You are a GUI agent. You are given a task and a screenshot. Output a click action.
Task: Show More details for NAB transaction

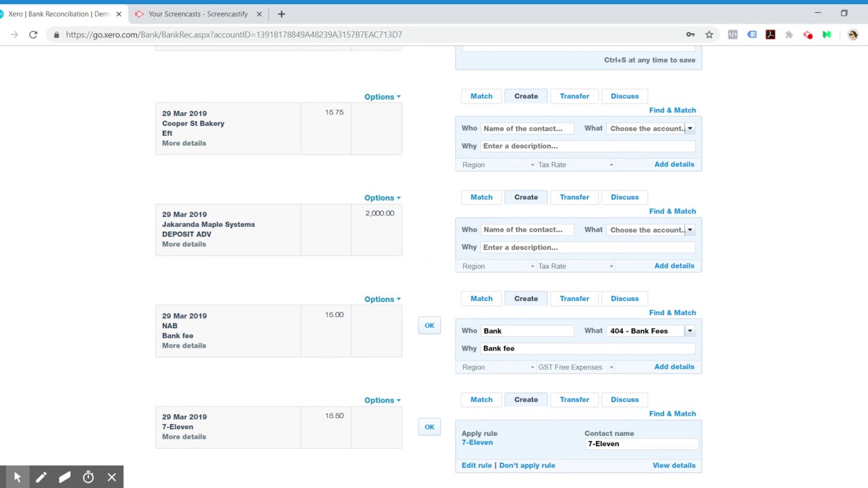tap(184, 346)
